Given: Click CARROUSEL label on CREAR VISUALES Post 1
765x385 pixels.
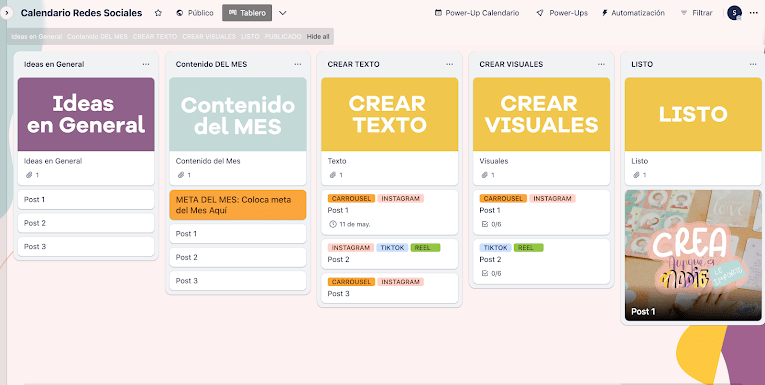Looking at the screenshot, I should click(503, 199).
